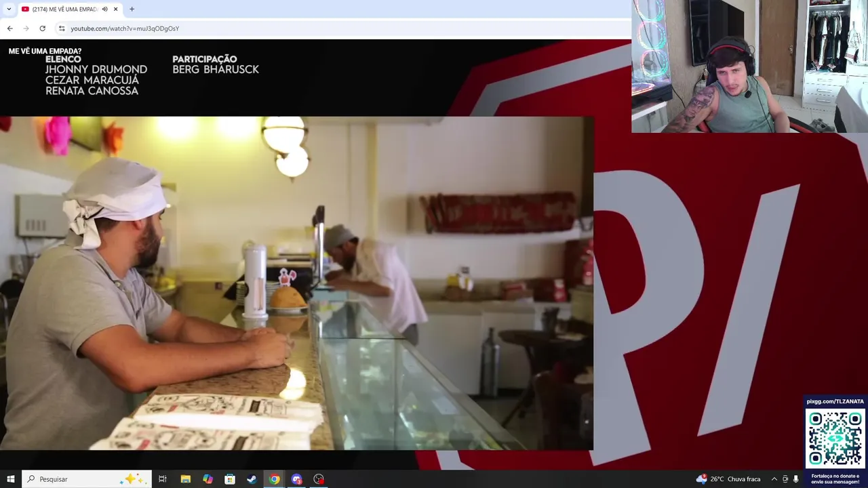Show hidden system tray icons

774,479
